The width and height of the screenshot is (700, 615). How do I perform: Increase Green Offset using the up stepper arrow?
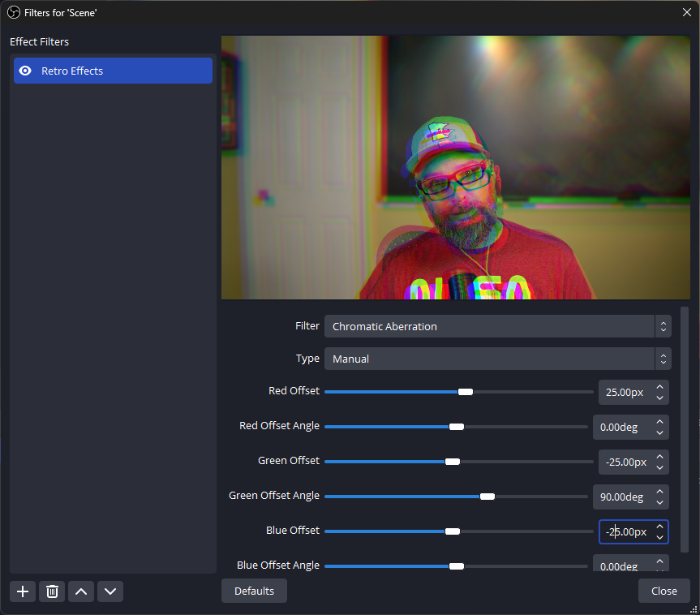660,457
